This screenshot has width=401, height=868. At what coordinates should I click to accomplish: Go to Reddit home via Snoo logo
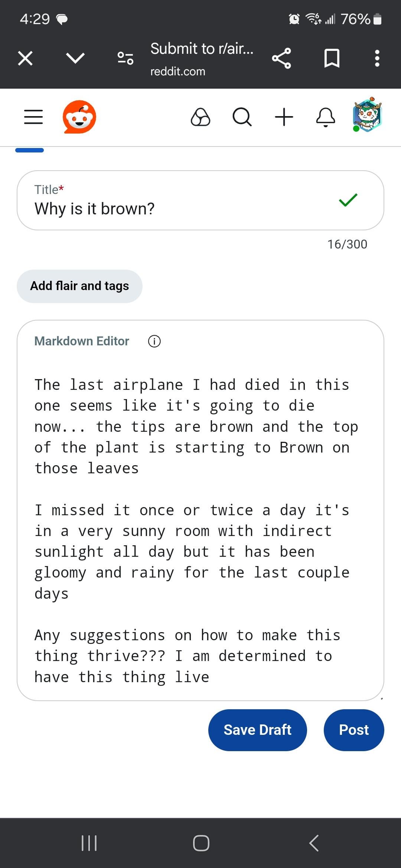[79, 117]
